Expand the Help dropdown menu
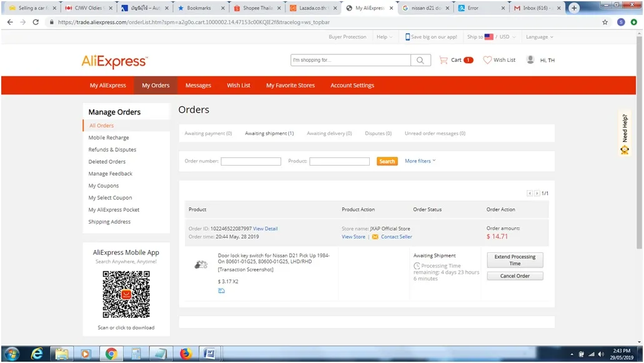Image resolution: width=644 pixels, height=363 pixels. (384, 37)
